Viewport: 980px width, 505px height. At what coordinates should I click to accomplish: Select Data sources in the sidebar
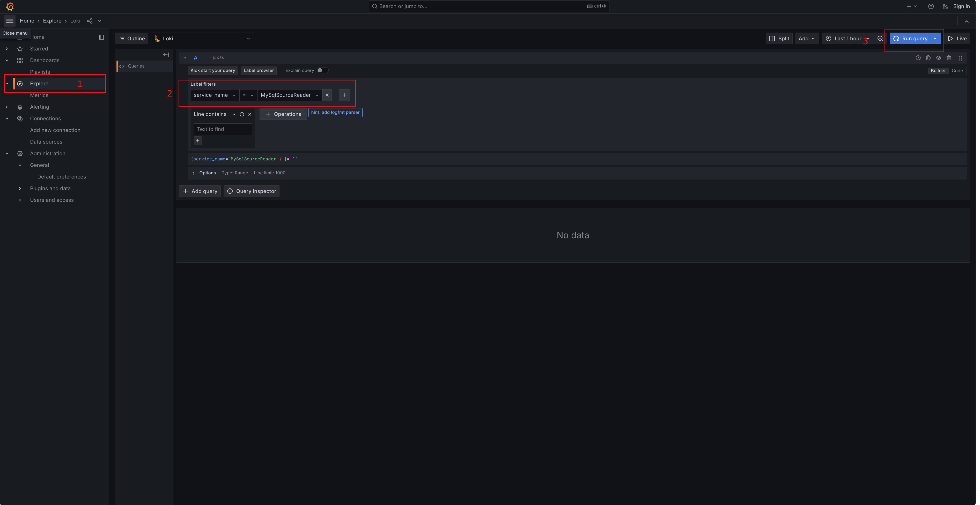point(46,142)
